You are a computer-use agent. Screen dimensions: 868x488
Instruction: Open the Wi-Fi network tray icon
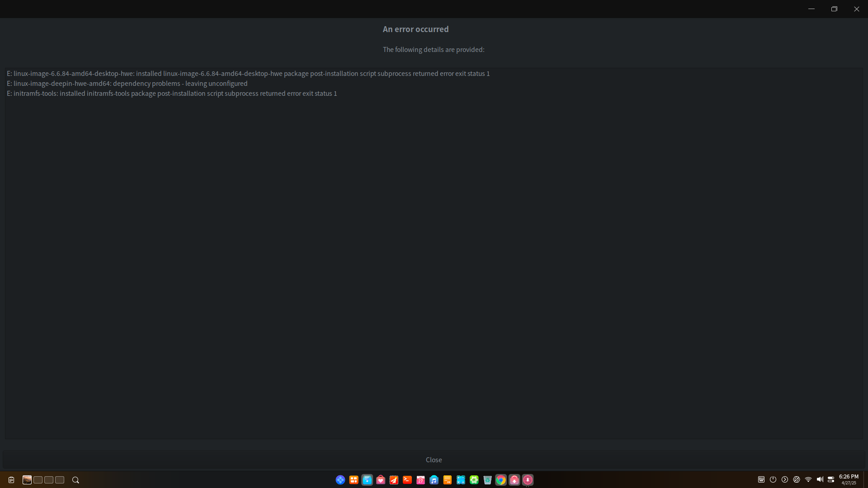808,479
